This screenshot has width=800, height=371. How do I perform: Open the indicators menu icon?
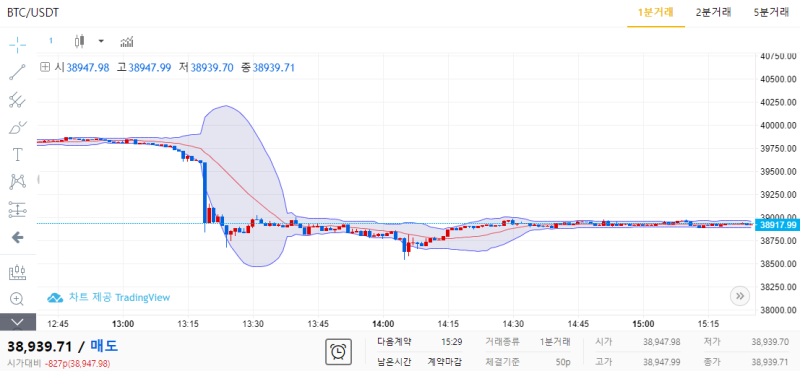[127, 41]
